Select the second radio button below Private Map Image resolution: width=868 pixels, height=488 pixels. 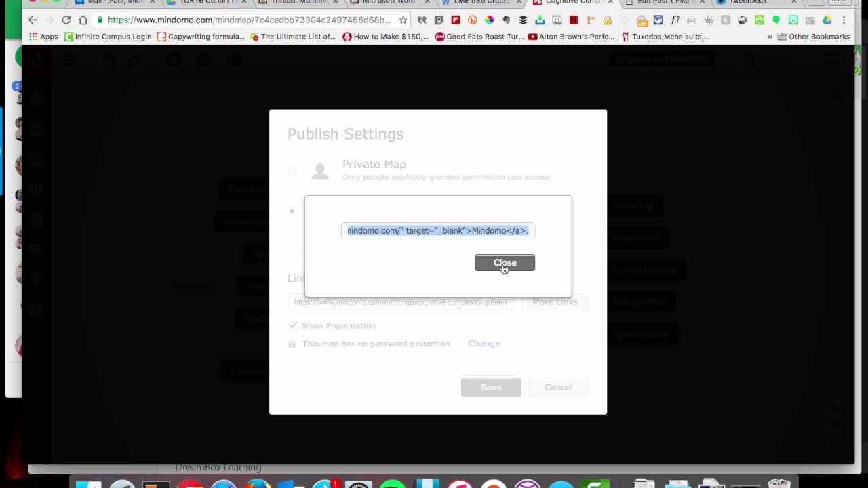tap(292, 211)
